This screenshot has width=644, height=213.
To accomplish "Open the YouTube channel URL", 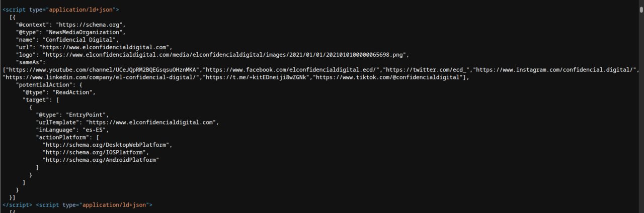I will 104,70.
